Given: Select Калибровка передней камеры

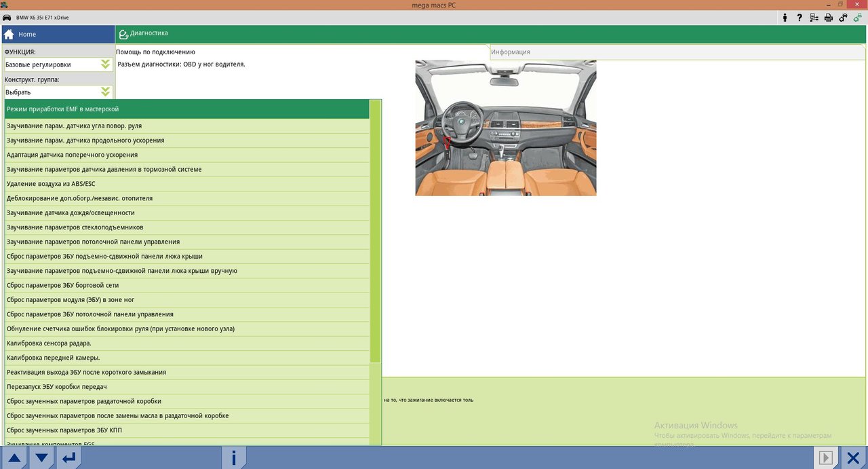Looking at the screenshot, I should (187, 358).
